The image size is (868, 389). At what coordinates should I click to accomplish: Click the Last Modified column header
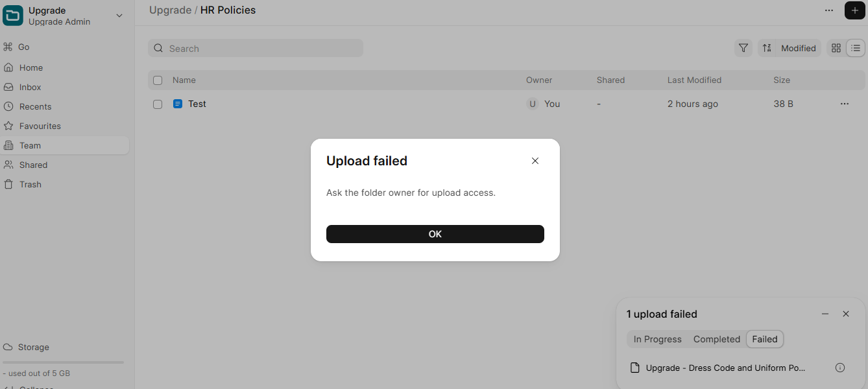click(694, 80)
